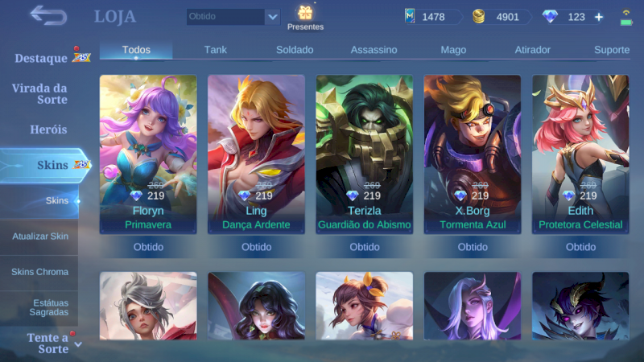Select the Ling Dança Ardente skin card

256,154
